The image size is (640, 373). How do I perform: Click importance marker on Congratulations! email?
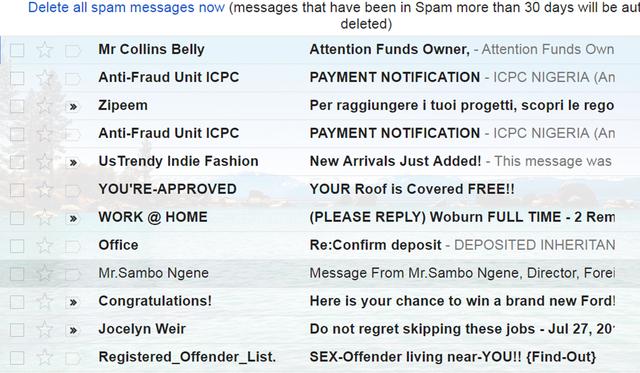coord(73,302)
